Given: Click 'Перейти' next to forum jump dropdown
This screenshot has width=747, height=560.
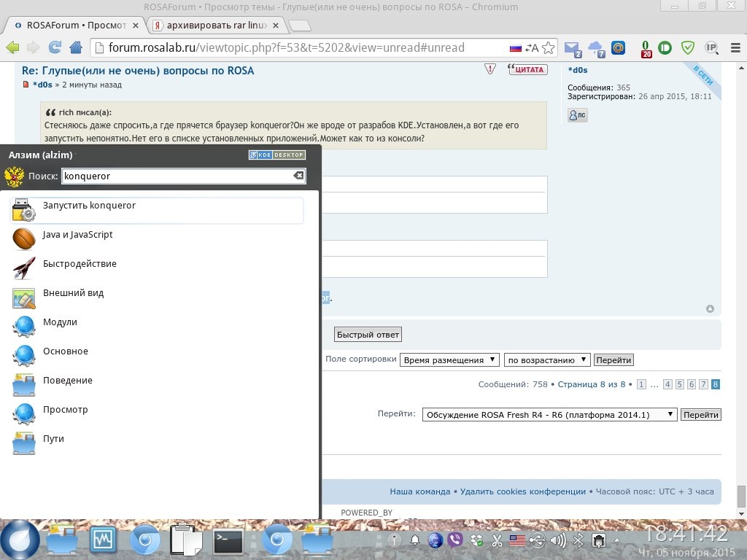Looking at the screenshot, I should tap(701, 415).
